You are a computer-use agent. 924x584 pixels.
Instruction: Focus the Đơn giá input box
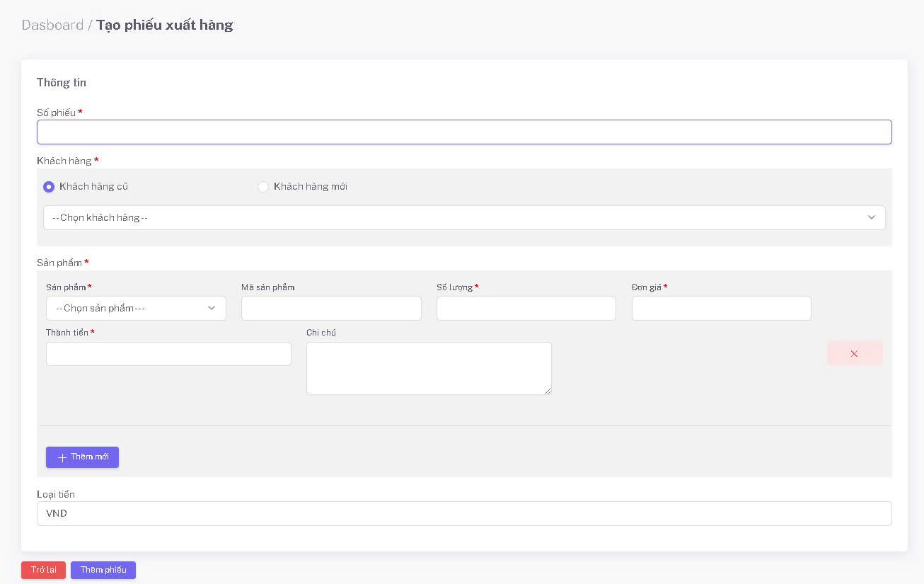coord(721,308)
